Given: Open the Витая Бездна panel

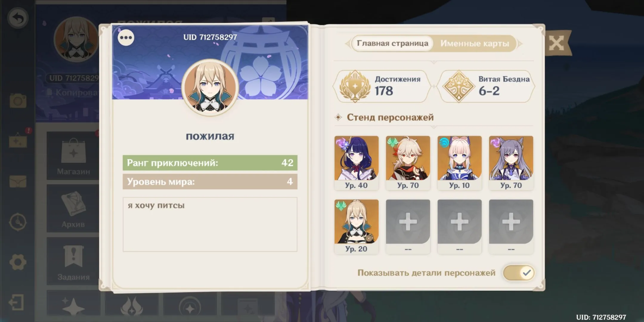Looking at the screenshot, I should 486,86.
